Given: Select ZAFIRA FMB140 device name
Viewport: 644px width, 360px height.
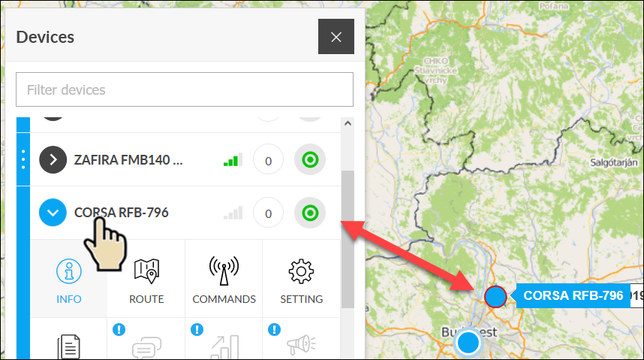Looking at the screenshot, I should click(x=128, y=159).
